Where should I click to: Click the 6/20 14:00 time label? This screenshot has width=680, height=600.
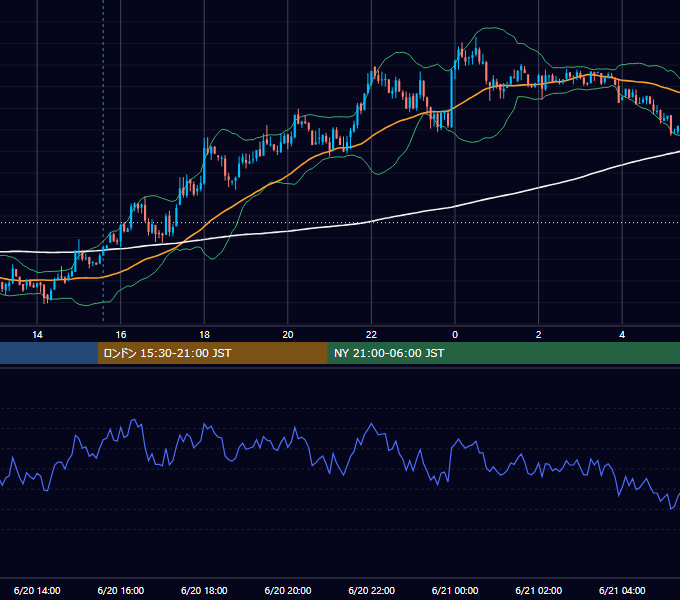click(37, 590)
